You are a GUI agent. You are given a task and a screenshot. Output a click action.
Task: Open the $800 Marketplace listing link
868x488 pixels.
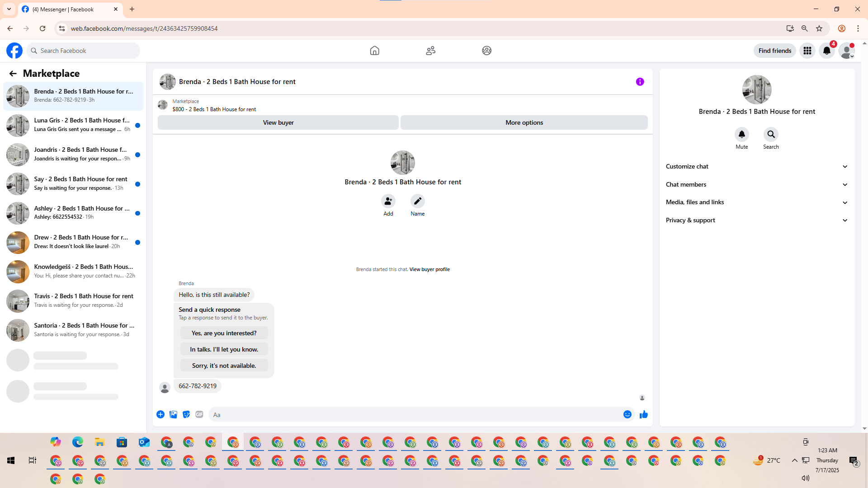click(x=214, y=109)
